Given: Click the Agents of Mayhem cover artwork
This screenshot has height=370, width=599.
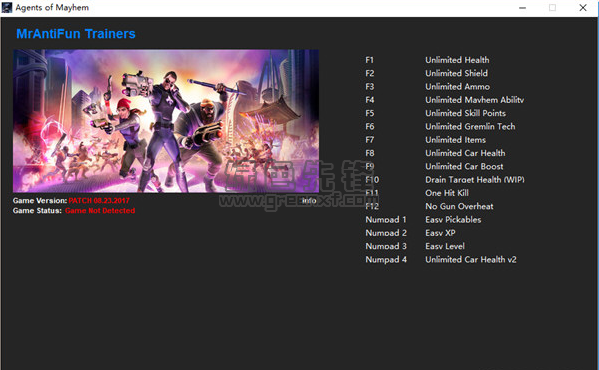Looking at the screenshot, I should (166, 121).
